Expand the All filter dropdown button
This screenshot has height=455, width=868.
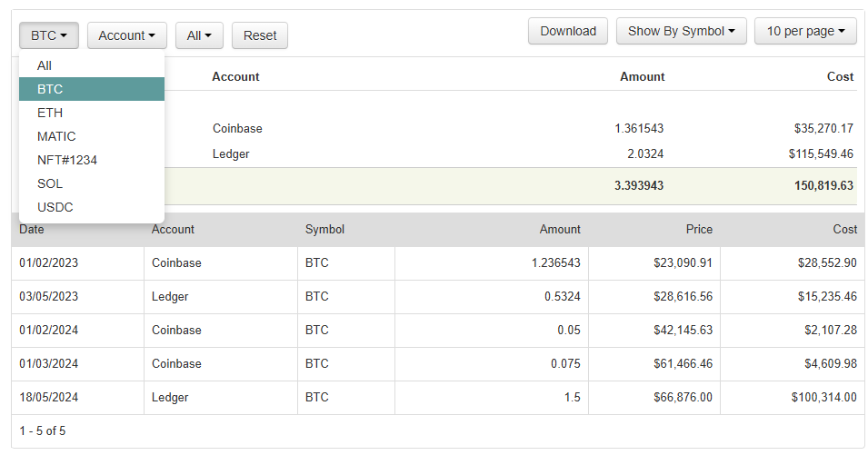199,35
